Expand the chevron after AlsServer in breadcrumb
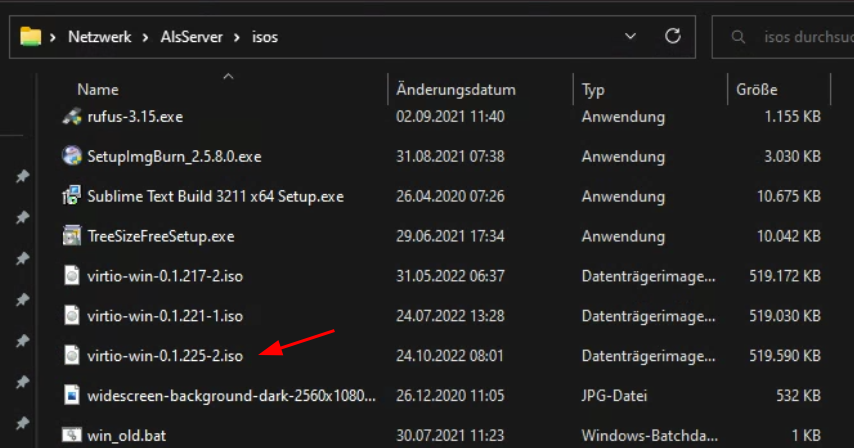This screenshot has height=448, width=854. point(237,37)
